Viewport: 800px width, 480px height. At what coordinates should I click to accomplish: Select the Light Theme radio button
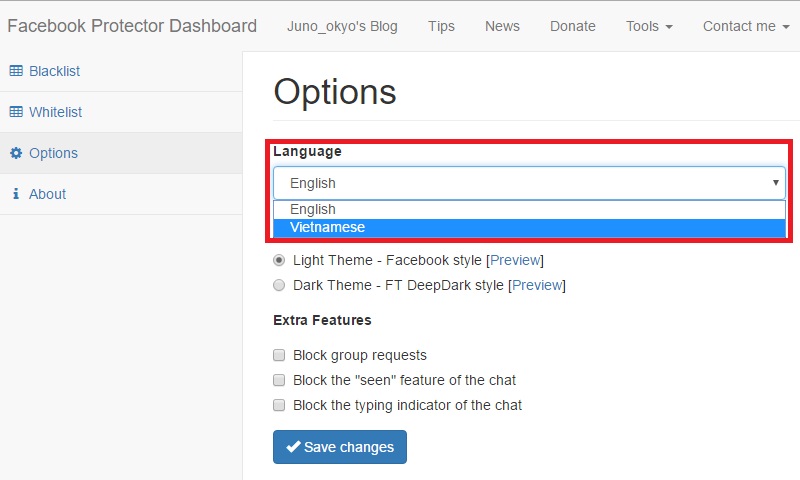279,260
